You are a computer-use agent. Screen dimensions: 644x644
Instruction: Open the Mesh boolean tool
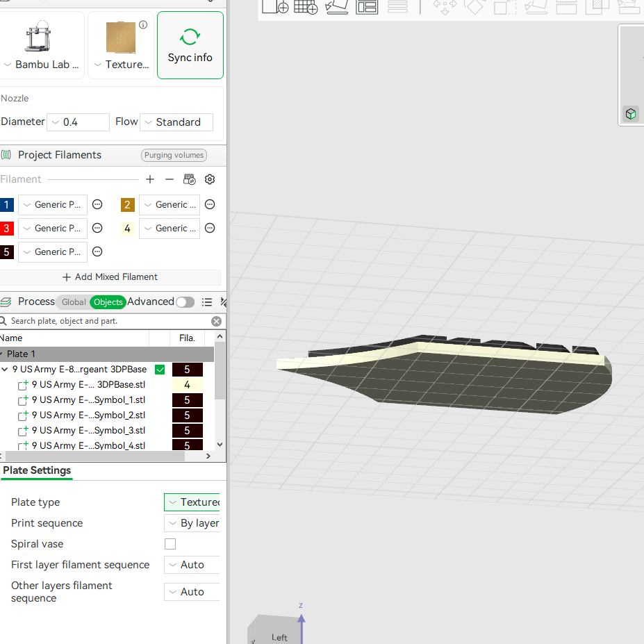click(597, 6)
